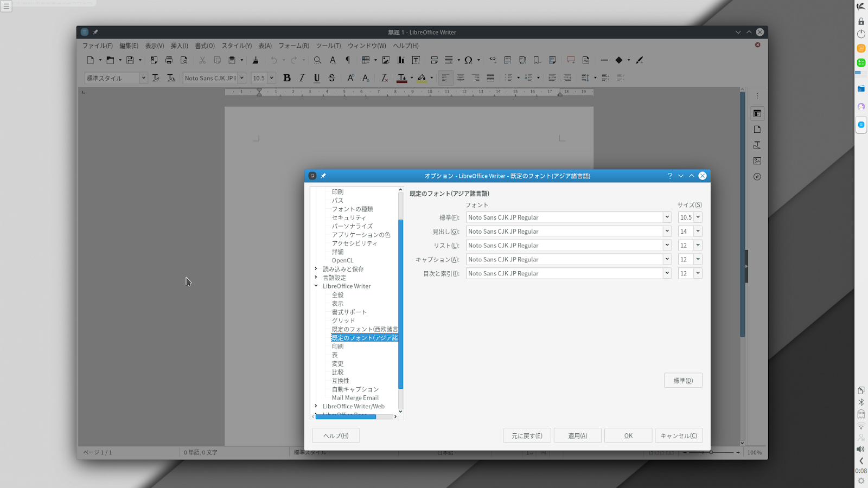This screenshot has width=868, height=488.
Task: Open the Properties deck in the sidebar
Action: click(x=757, y=114)
